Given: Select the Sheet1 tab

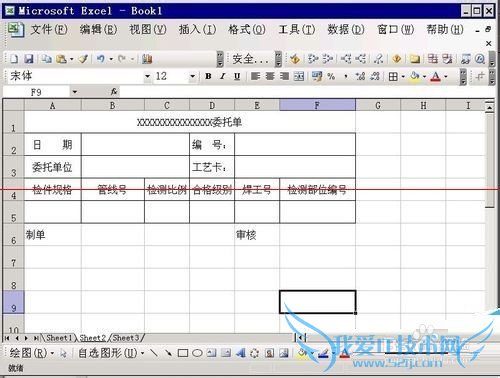Looking at the screenshot, I should [x=59, y=338].
